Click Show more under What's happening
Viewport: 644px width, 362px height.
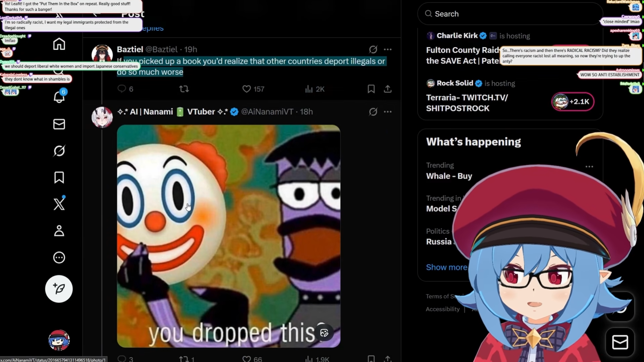[x=446, y=267]
